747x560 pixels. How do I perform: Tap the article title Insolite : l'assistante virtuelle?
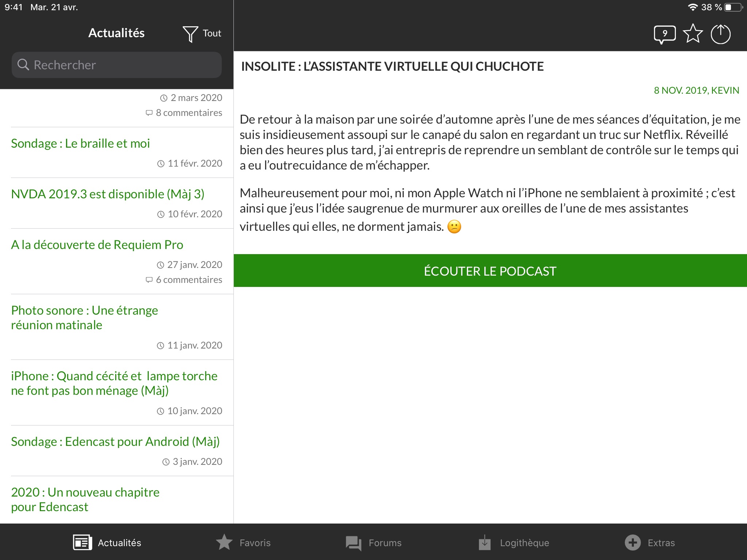click(392, 66)
